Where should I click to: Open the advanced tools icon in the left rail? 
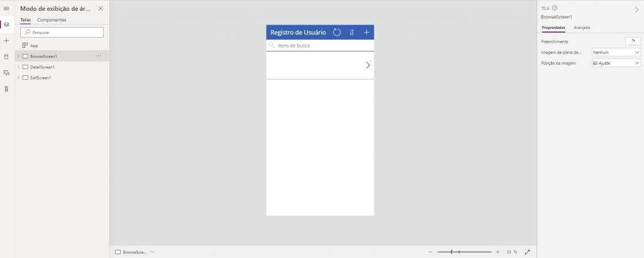[6, 89]
